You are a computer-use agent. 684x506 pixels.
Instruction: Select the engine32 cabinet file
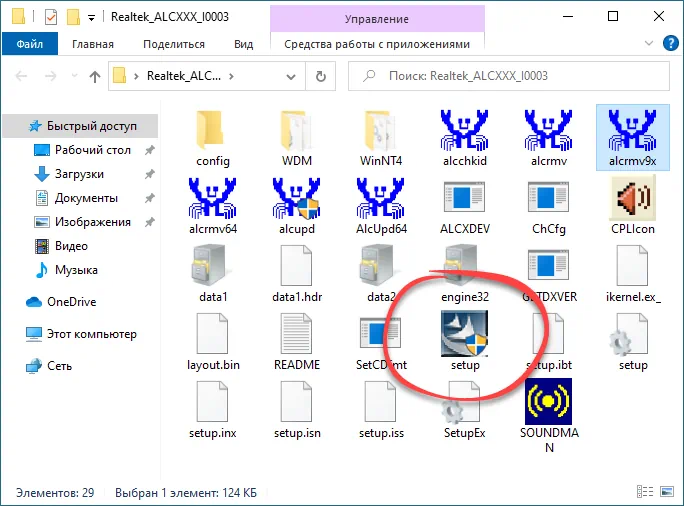[465, 274]
